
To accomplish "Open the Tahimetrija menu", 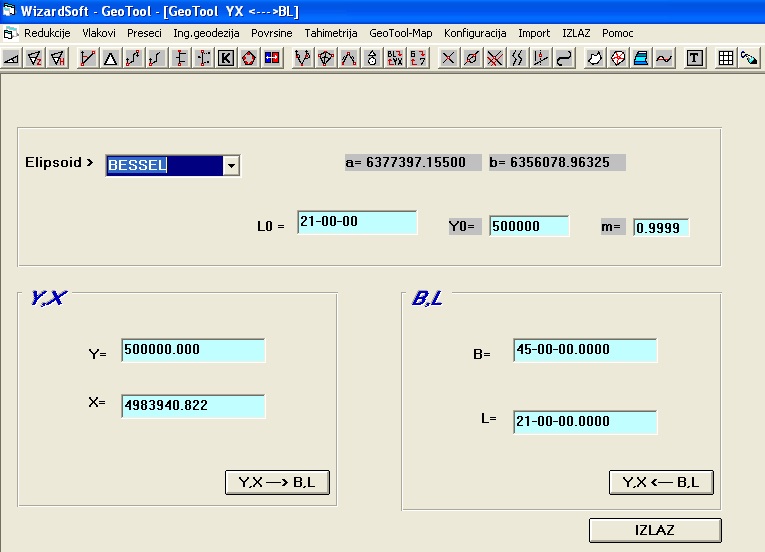I will click(x=331, y=33).
